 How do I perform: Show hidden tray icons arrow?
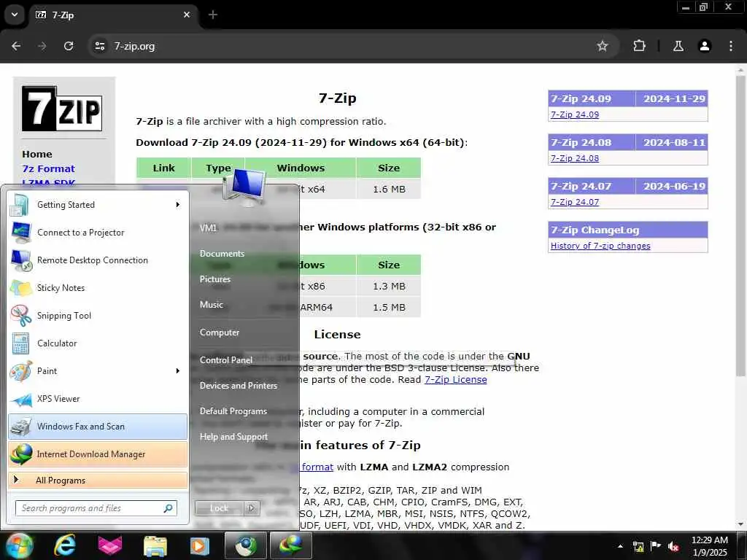coord(620,546)
